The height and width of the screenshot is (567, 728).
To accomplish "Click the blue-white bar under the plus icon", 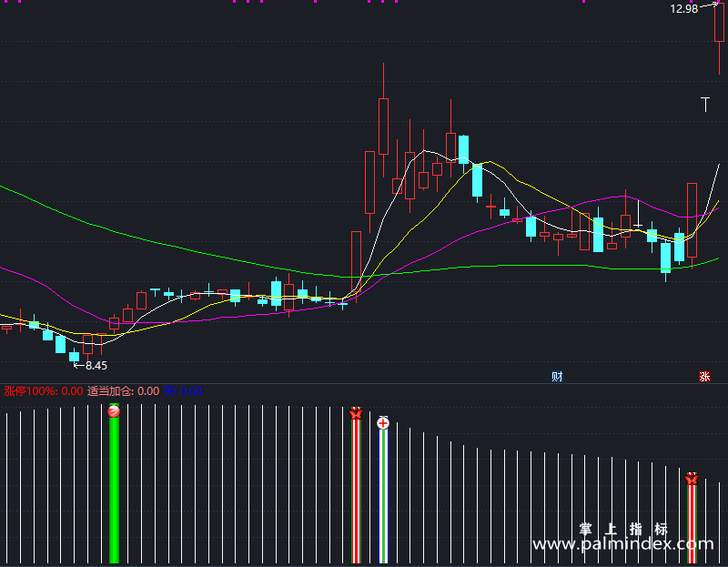I will pos(383,496).
